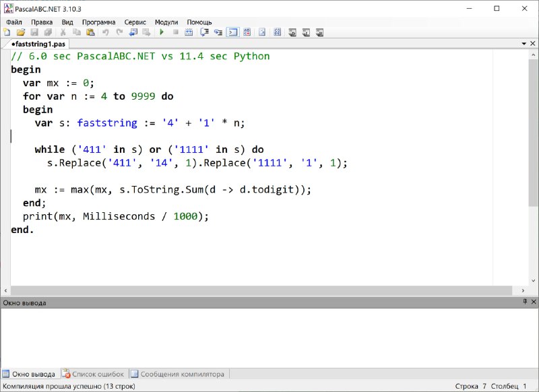Click the horizontal scrollbar right arrow
This screenshot has height=392, width=539.
524,291
